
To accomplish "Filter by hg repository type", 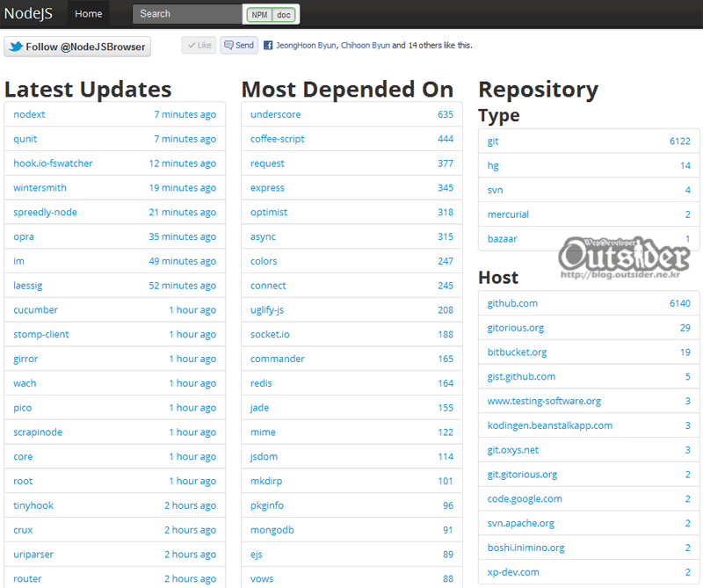I will [x=493, y=166].
